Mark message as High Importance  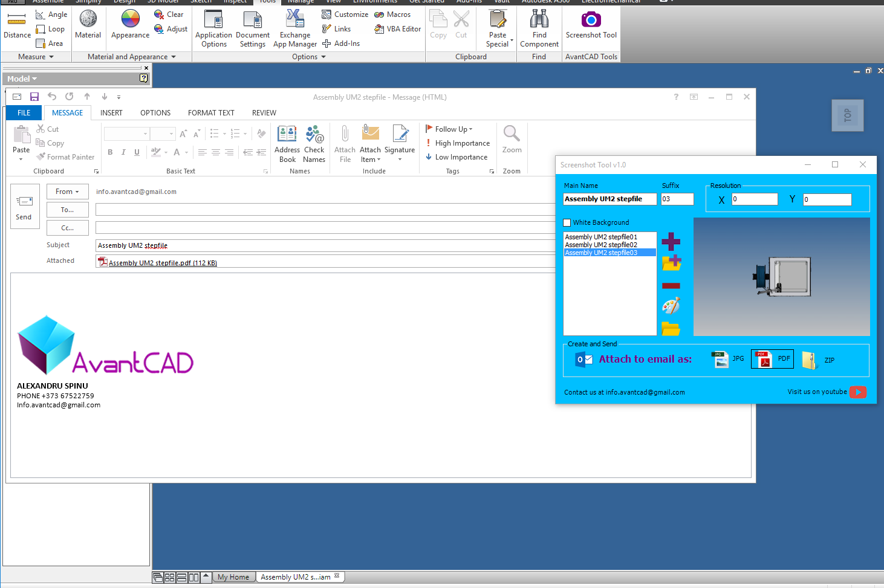[x=458, y=143]
